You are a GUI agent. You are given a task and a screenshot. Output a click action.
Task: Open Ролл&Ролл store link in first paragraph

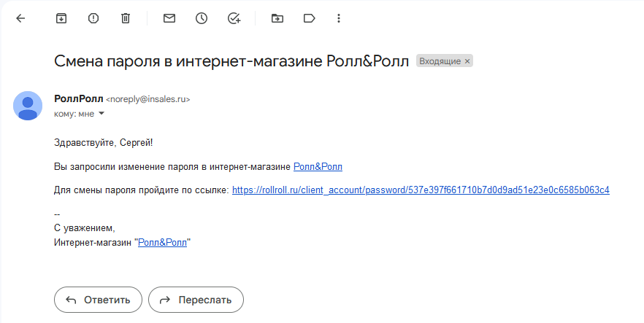pyautogui.click(x=318, y=167)
